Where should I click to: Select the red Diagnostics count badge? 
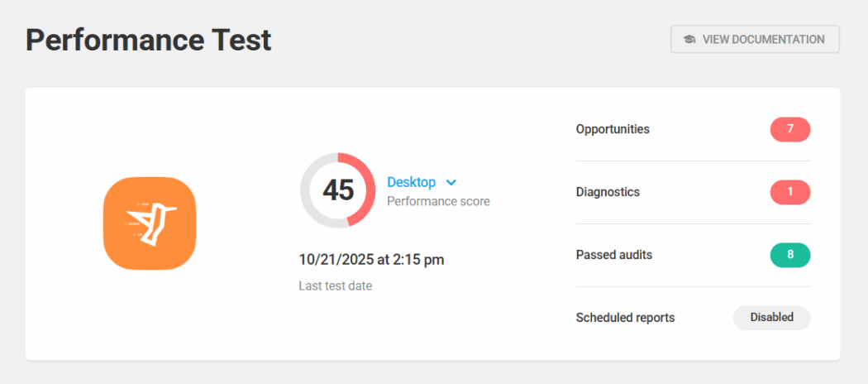[789, 193]
